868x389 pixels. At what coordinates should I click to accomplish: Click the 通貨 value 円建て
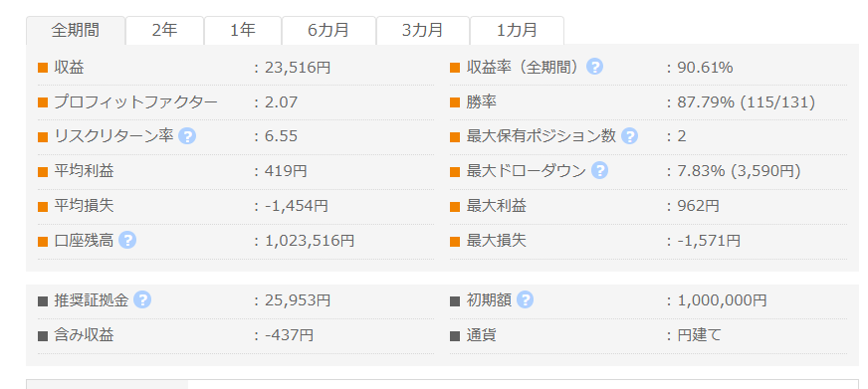point(700,334)
